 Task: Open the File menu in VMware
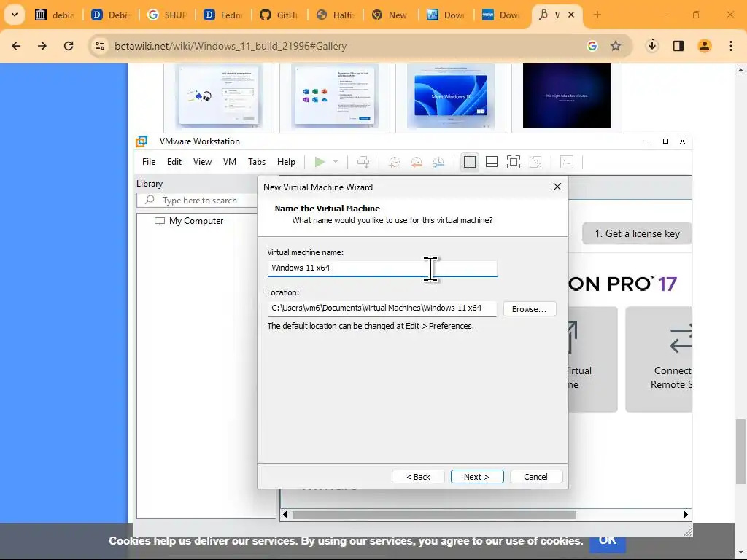pos(149,162)
